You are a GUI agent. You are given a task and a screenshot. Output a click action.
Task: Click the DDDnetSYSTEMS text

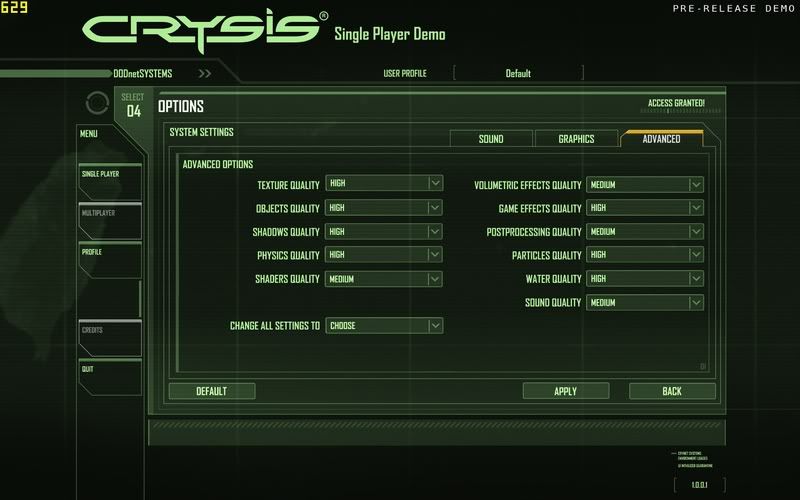pyautogui.click(x=143, y=73)
